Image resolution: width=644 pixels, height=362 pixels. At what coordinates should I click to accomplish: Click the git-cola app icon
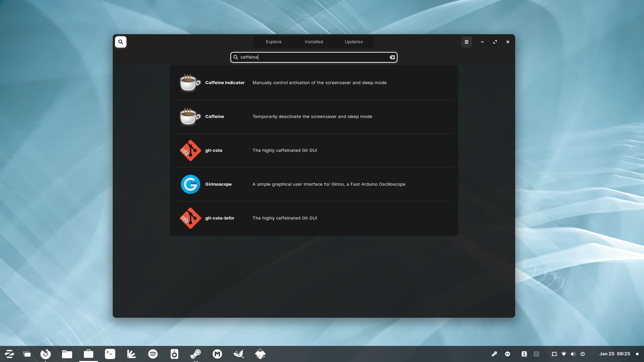point(190,150)
